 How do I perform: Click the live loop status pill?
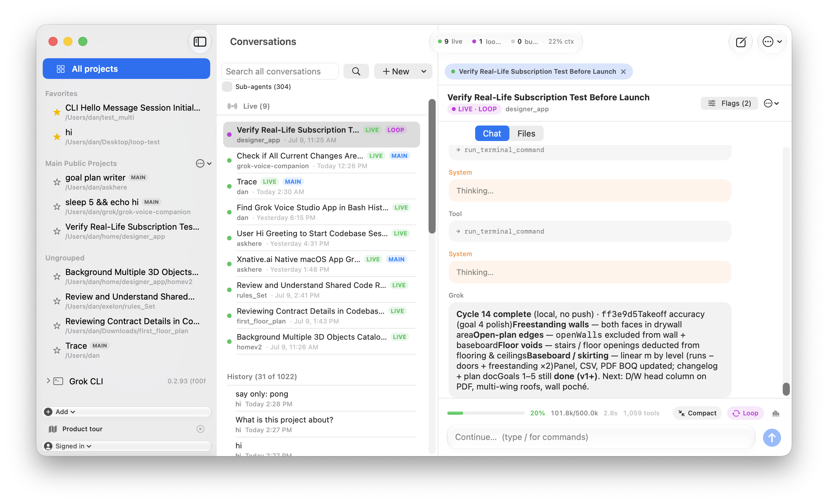click(474, 109)
